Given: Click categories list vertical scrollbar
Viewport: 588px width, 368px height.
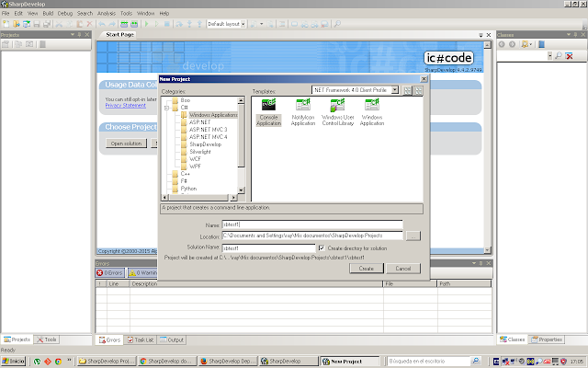Looking at the screenshot, I should tap(241, 145).
